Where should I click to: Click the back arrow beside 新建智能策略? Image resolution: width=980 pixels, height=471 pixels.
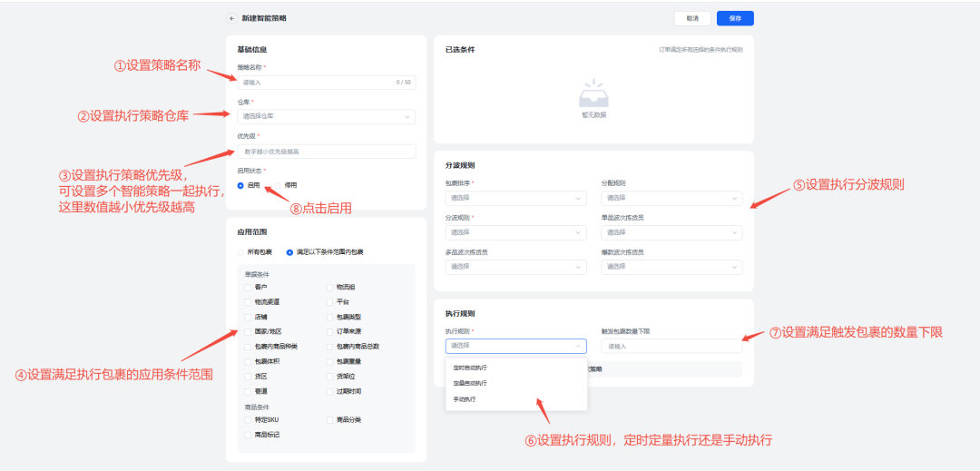pyautogui.click(x=232, y=18)
